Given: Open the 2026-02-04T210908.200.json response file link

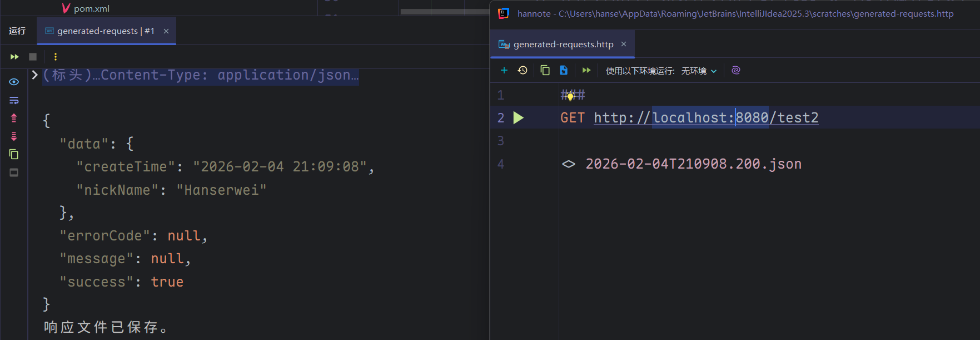Looking at the screenshot, I should point(693,164).
